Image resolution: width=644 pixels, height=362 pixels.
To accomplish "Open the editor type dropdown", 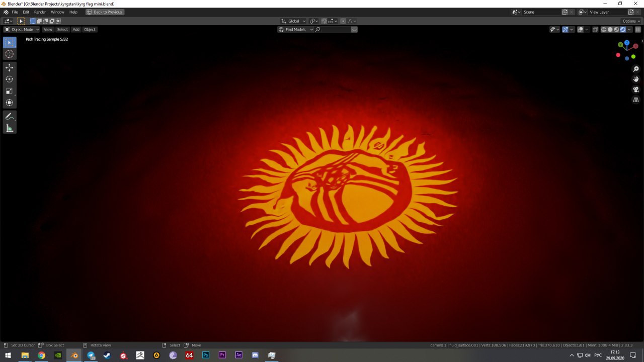I will (x=8, y=21).
